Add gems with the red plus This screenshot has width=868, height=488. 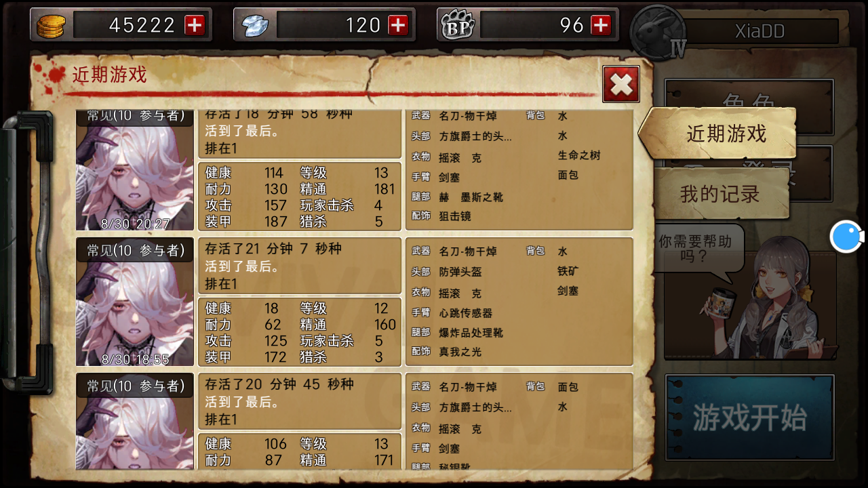tap(398, 25)
